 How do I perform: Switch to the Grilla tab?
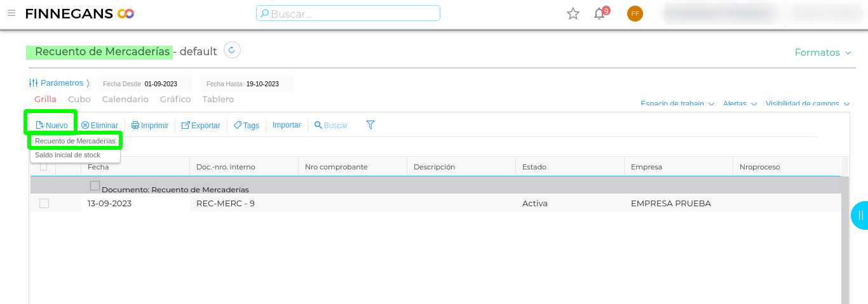tap(46, 99)
